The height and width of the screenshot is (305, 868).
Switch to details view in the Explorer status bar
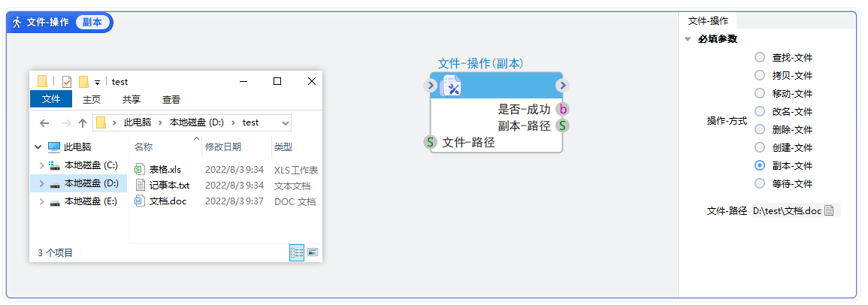pos(297,252)
